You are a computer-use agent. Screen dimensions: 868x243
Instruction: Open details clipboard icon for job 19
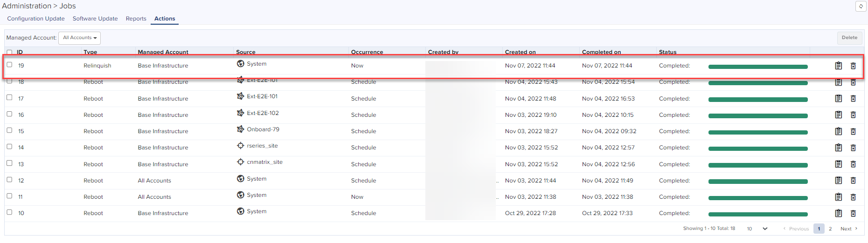coord(838,66)
